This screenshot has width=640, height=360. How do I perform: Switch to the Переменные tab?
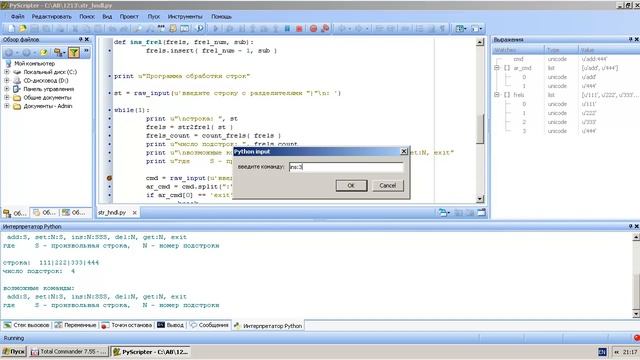coord(76,325)
